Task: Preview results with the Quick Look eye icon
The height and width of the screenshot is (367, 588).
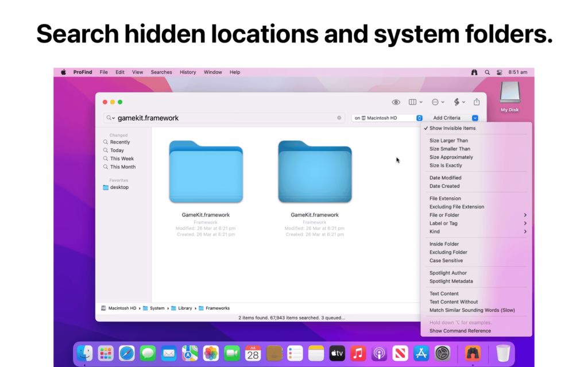Action: point(396,102)
